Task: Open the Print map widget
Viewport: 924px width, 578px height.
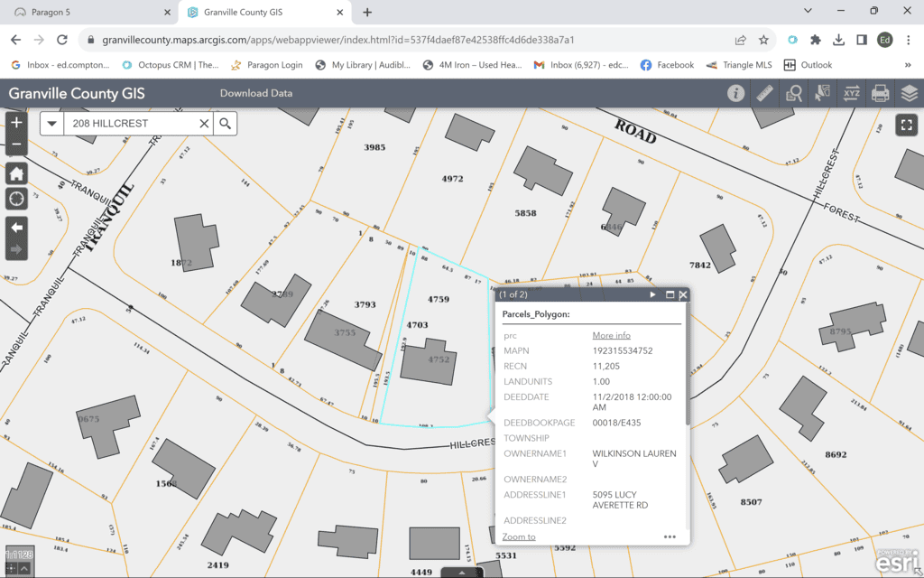Action: (x=880, y=93)
